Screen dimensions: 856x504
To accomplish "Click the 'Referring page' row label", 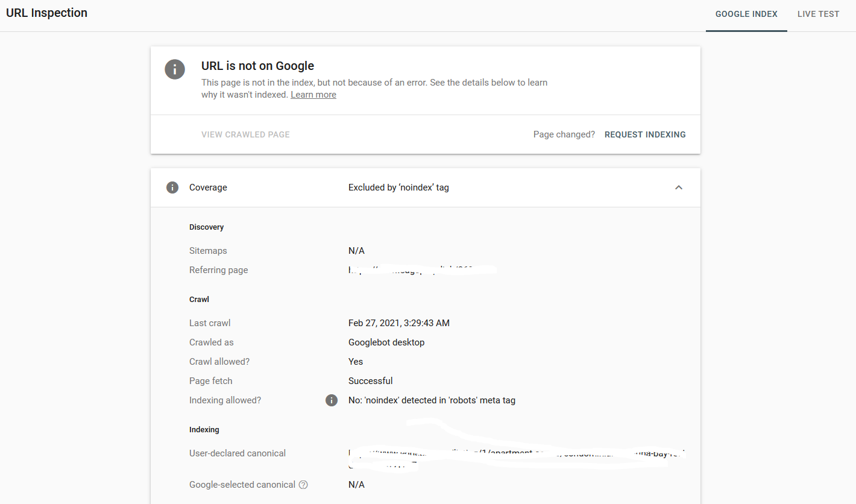I will click(218, 270).
